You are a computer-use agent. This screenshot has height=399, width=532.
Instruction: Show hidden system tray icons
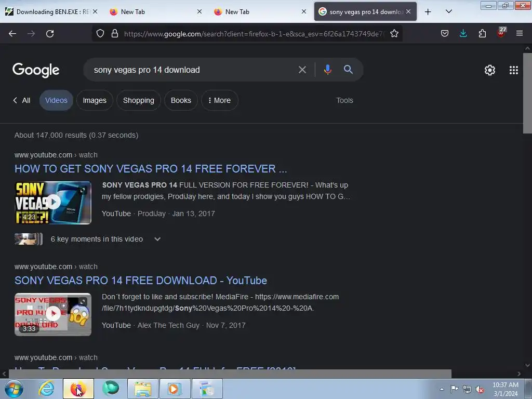[442, 389]
